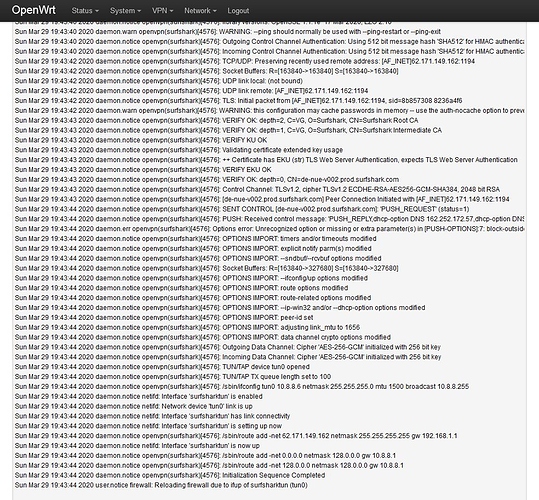Image resolution: width=539 pixels, height=500 pixels.
Task: Click the 'adjusting link_mtu to 1656' line
Action: [187, 327]
